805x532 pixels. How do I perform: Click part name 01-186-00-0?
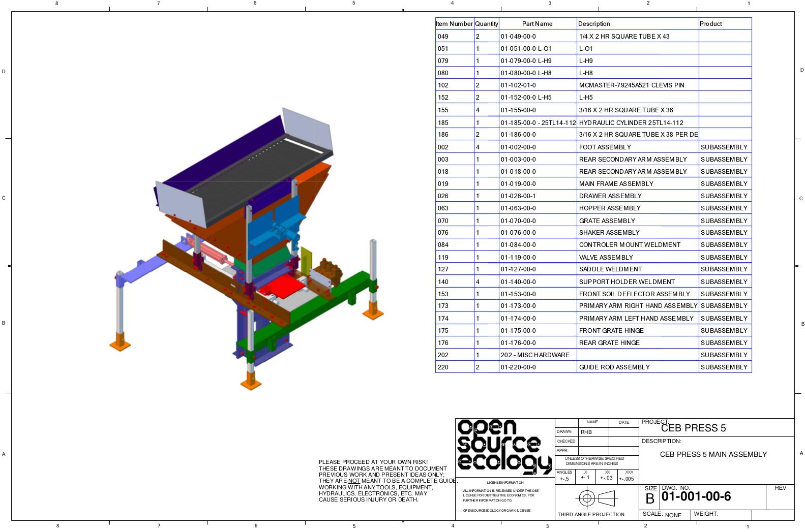(x=518, y=135)
